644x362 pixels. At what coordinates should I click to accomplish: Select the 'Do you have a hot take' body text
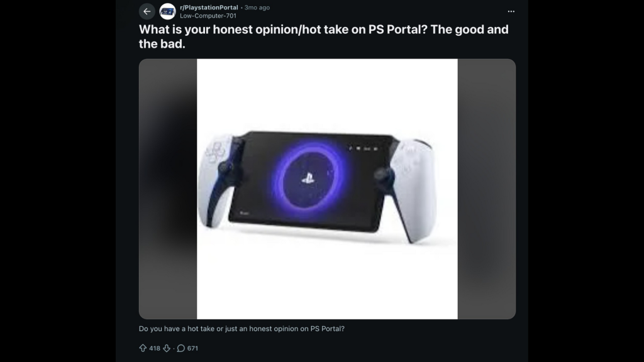pyautogui.click(x=241, y=329)
